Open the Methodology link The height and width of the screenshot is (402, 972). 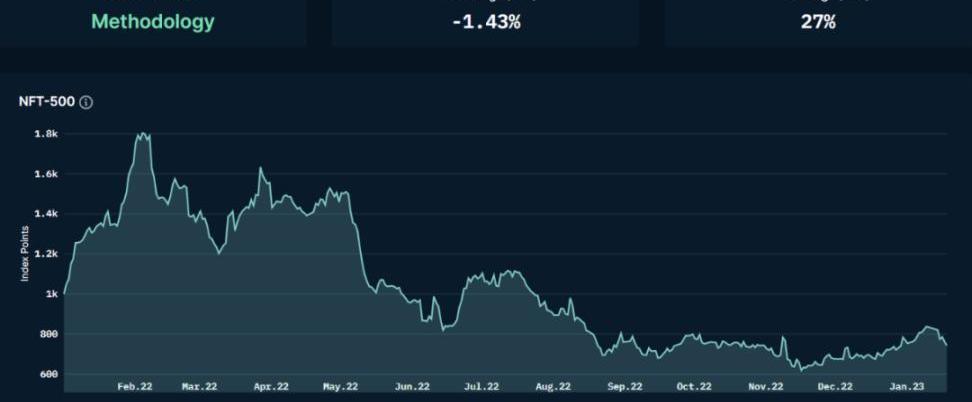coord(153,21)
